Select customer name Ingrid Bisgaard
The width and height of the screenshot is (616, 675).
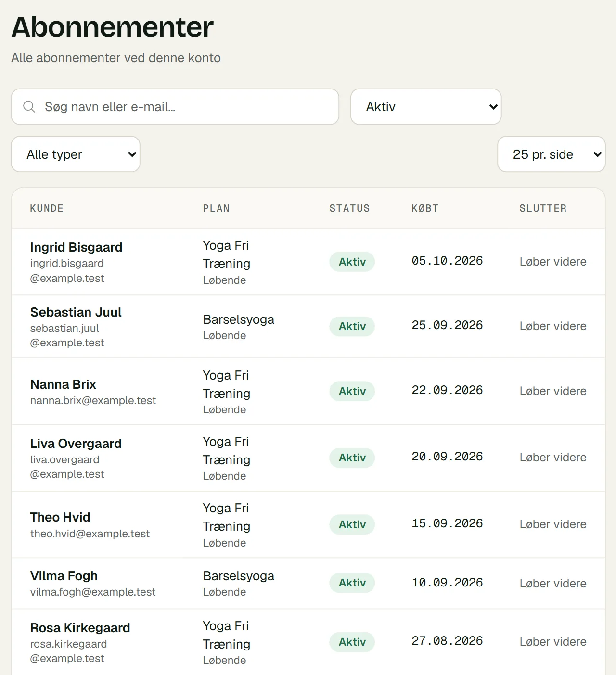pyautogui.click(x=76, y=247)
